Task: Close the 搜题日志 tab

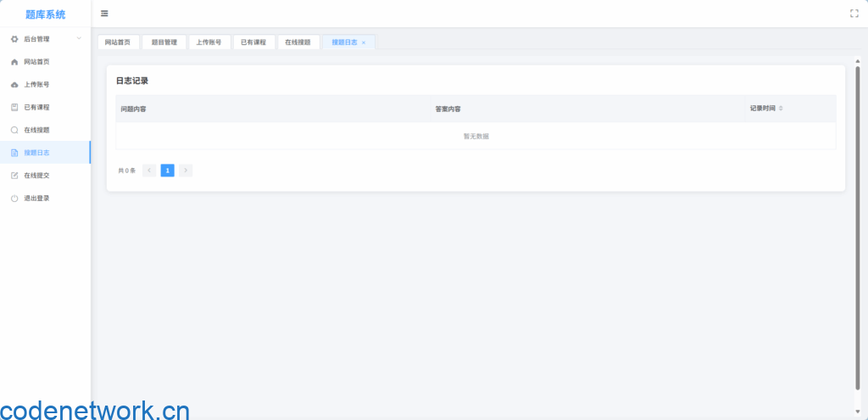Action: tap(364, 42)
